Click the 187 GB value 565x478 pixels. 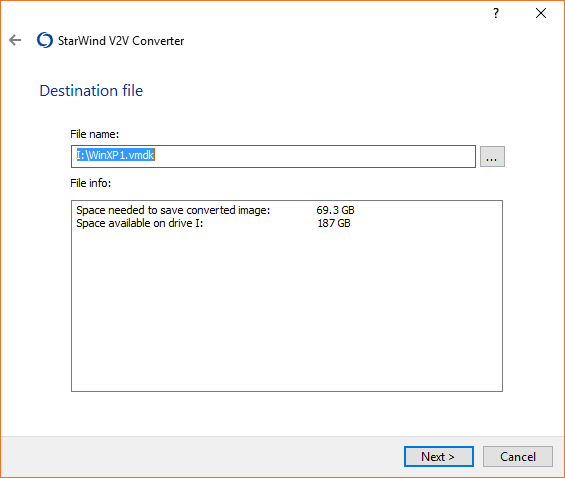click(334, 223)
